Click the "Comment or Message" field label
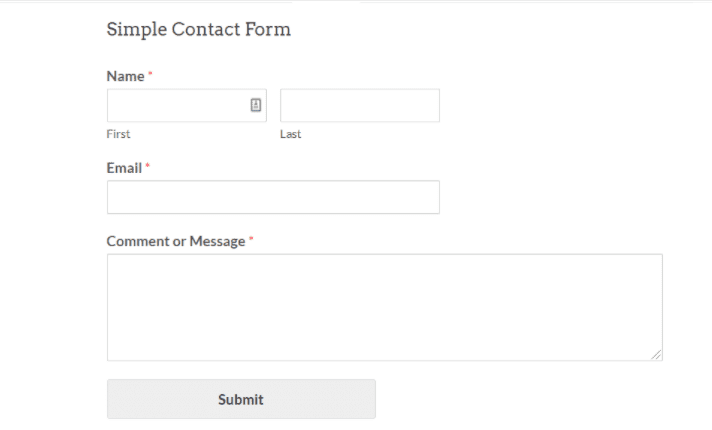The width and height of the screenshot is (712, 430). 176,241
